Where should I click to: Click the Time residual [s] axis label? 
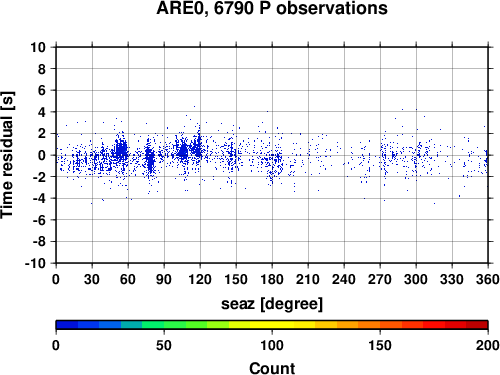click(7, 155)
